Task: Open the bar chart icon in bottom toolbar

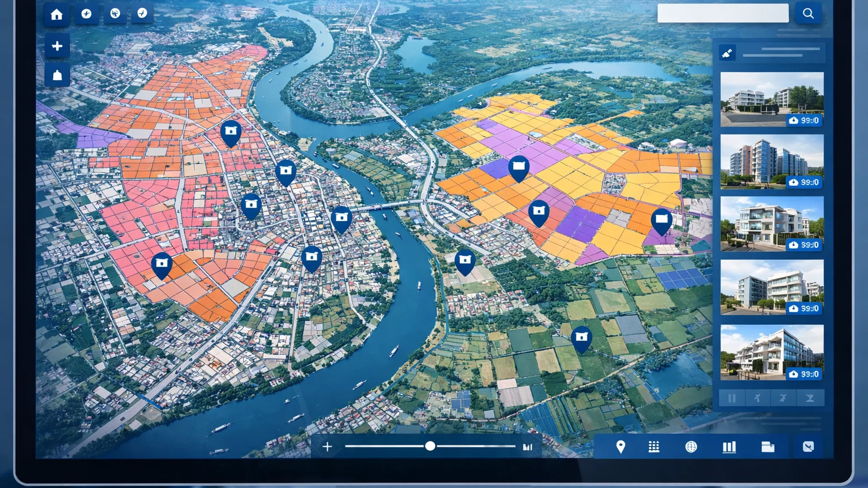Action: pos(730,447)
